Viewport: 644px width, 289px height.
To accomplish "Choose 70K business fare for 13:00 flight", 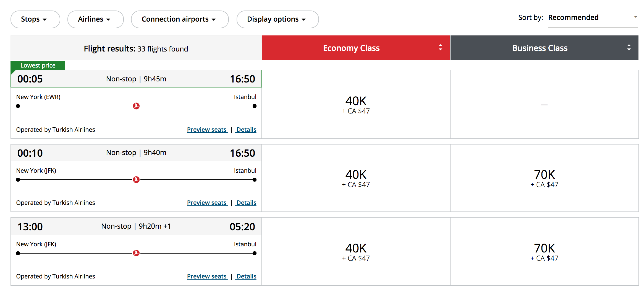I will click(x=544, y=252).
